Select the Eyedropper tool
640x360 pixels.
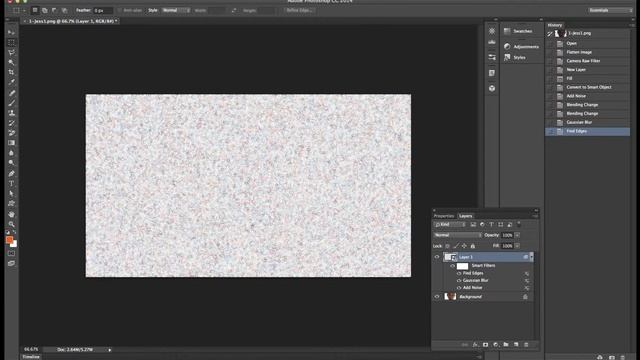tap(11, 82)
